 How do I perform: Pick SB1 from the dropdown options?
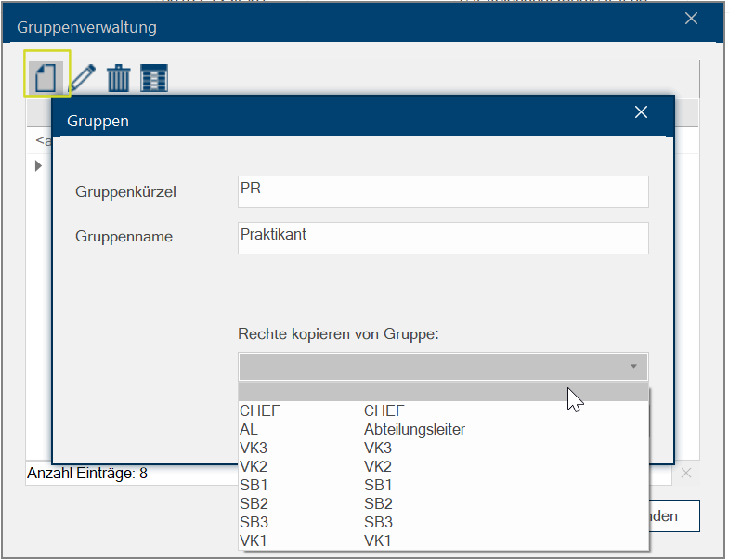(443, 485)
